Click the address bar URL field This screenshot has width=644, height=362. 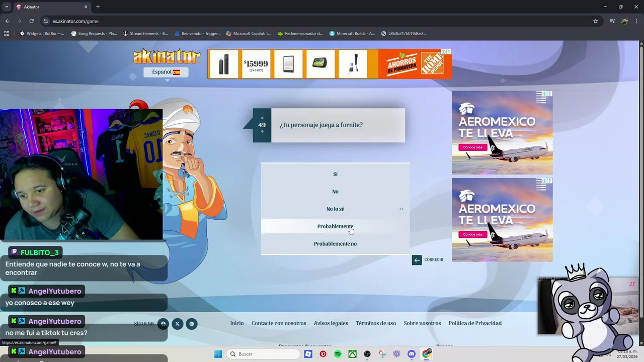(317, 21)
